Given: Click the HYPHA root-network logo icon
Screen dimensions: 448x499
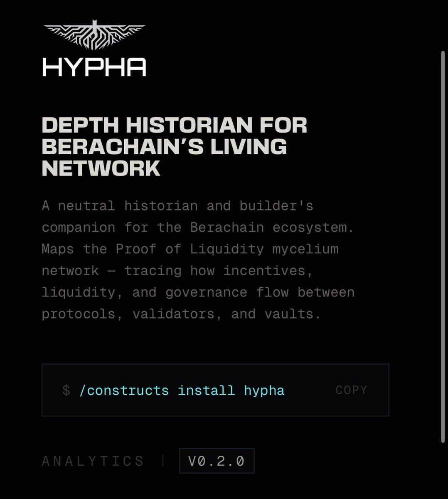Looking at the screenshot, I should [95, 35].
